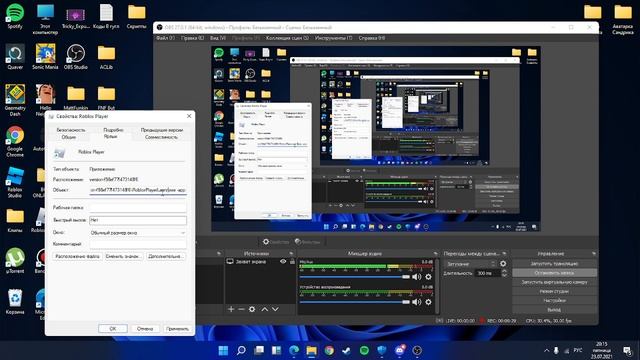The width and height of the screenshot is (640, 360).
Task: Click the Быстрый вызов shortcut key field
Action: point(138,220)
